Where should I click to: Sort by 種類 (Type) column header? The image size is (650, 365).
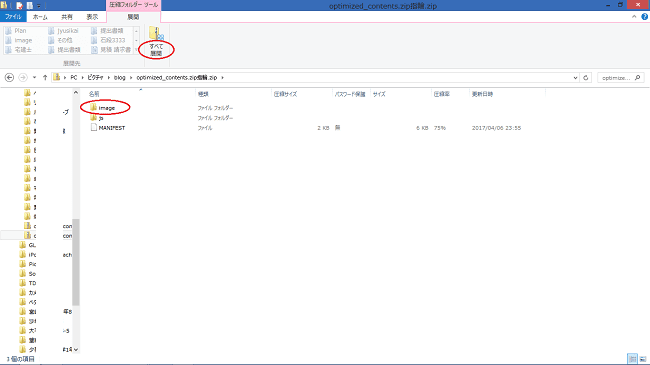click(x=203, y=94)
